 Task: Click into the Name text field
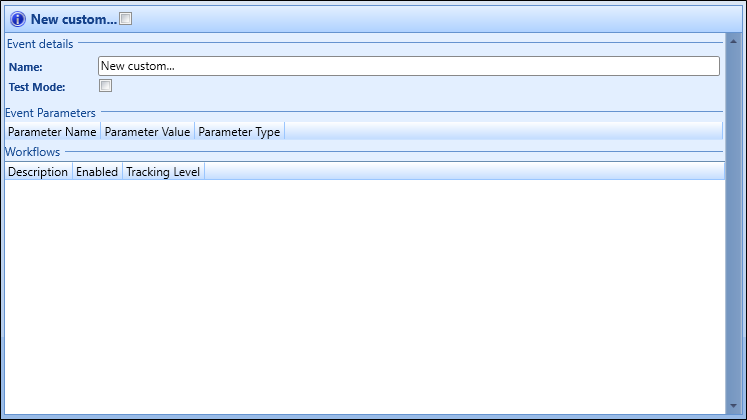coord(408,66)
